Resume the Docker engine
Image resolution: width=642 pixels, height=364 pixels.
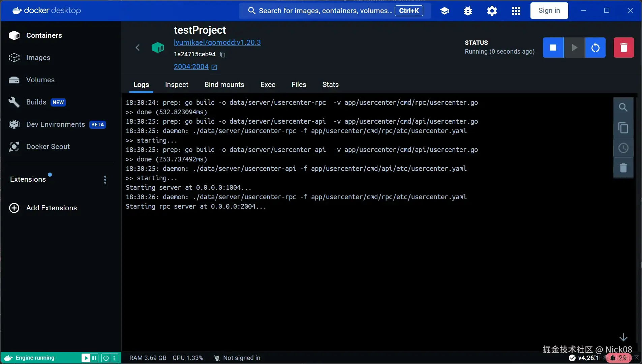pos(86,358)
